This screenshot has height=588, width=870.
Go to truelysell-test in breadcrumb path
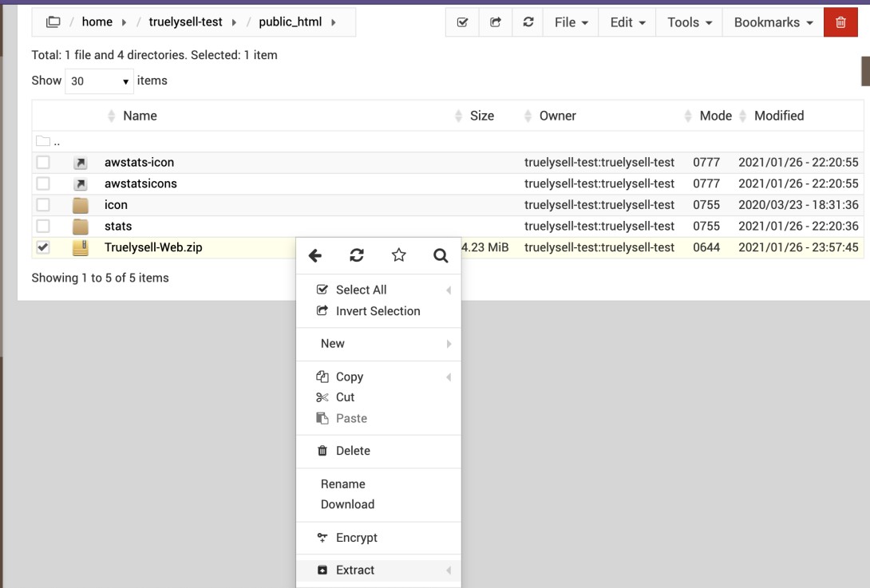185,22
